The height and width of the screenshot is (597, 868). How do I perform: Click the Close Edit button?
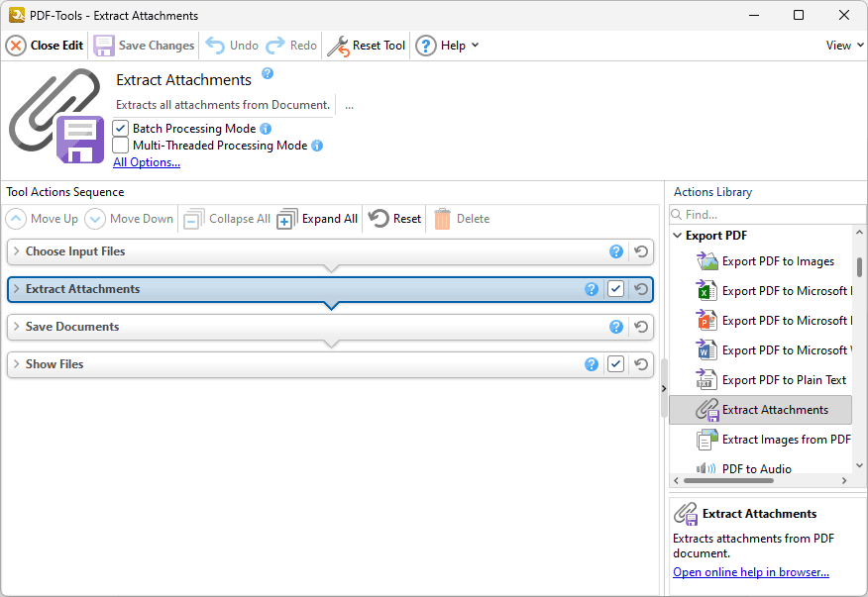(45, 46)
